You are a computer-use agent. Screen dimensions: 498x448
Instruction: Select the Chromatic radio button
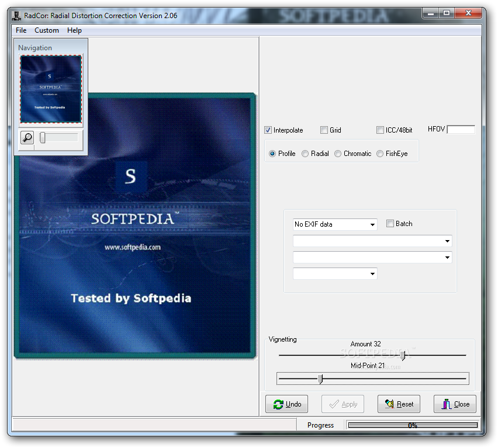pyautogui.click(x=338, y=154)
